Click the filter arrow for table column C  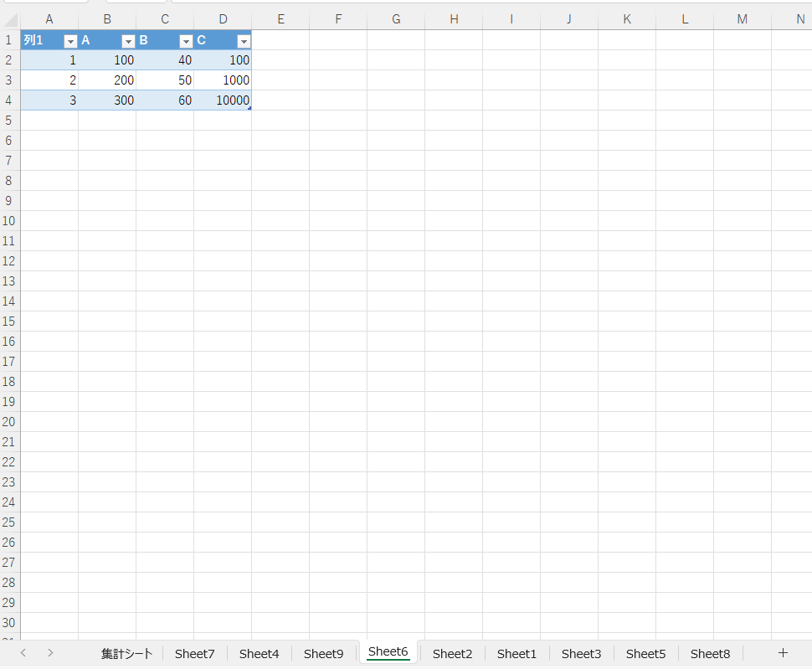tap(244, 41)
